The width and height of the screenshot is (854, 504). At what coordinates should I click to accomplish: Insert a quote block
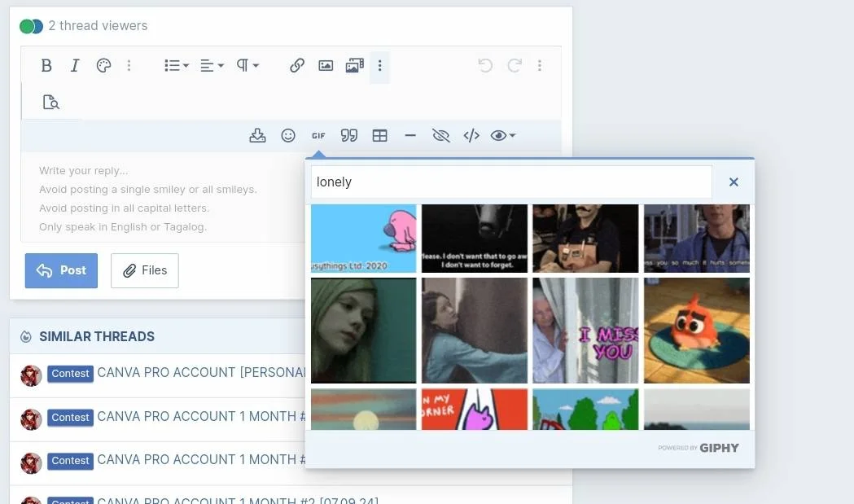349,135
